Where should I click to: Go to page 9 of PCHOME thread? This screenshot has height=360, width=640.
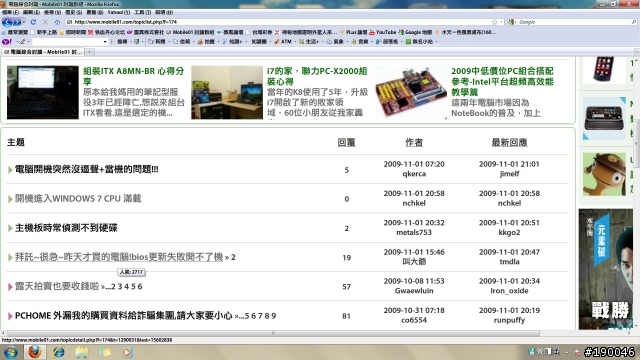tap(273, 316)
